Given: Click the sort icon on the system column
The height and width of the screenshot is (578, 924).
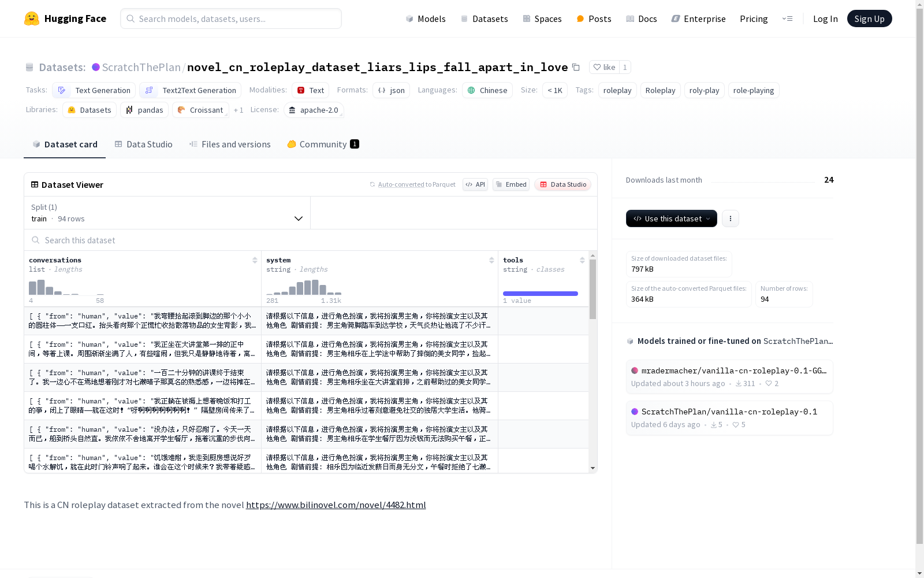Looking at the screenshot, I should (x=491, y=260).
